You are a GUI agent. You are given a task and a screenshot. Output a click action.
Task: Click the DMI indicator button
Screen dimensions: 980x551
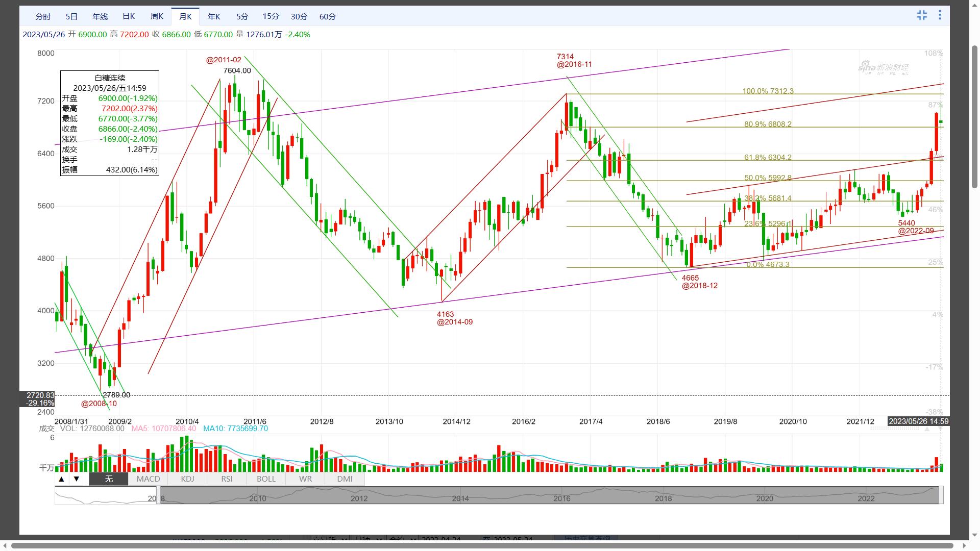tap(345, 479)
